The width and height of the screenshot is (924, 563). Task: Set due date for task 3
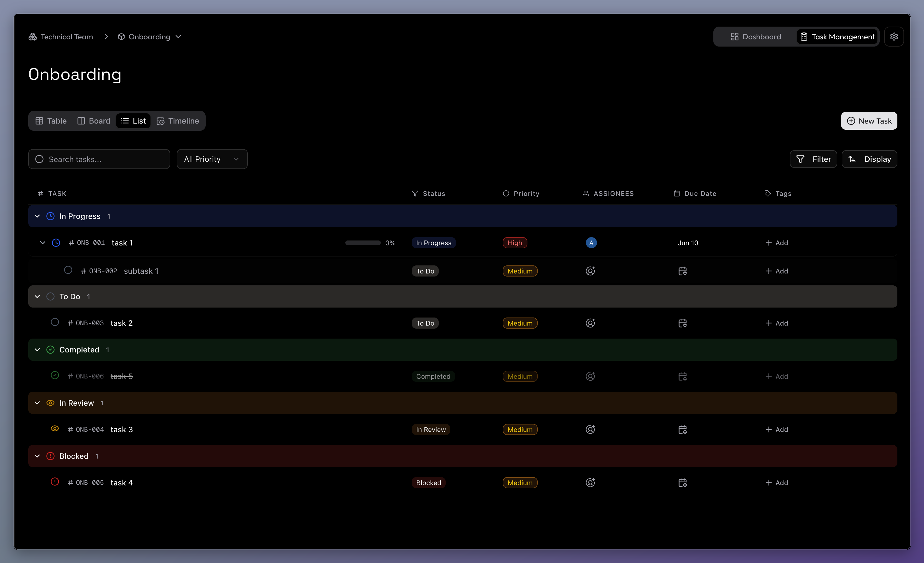click(x=683, y=429)
